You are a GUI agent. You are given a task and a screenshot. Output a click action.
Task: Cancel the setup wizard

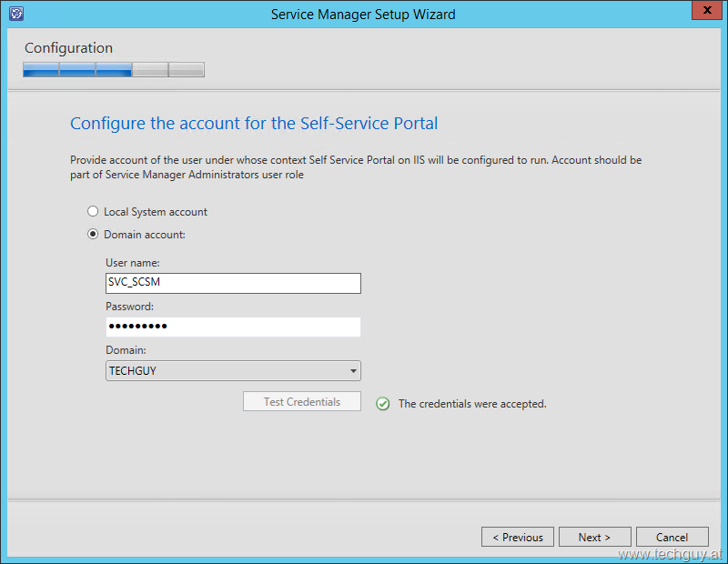672,537
